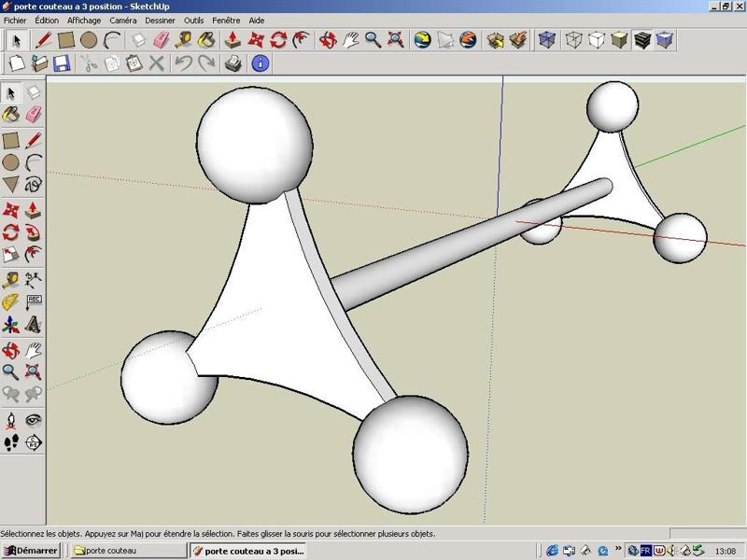The image size is (747, 560).
Task: Enable Monochrome face style
Action: [x=665, y=40]
